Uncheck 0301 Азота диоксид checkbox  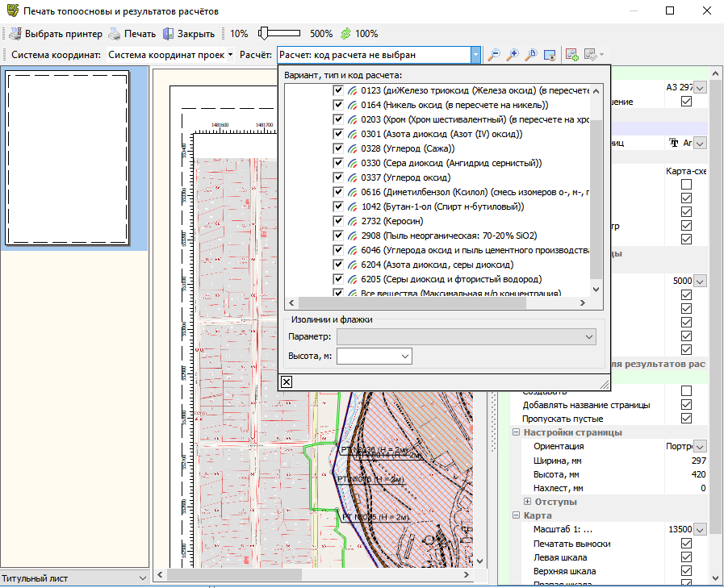(x=339, y=134)
